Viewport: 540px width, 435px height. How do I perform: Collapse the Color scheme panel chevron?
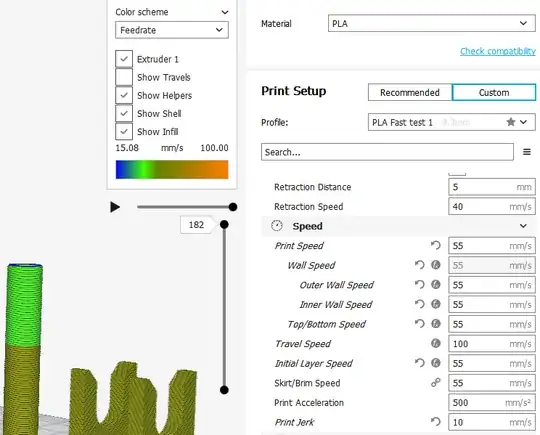point(225,12)
